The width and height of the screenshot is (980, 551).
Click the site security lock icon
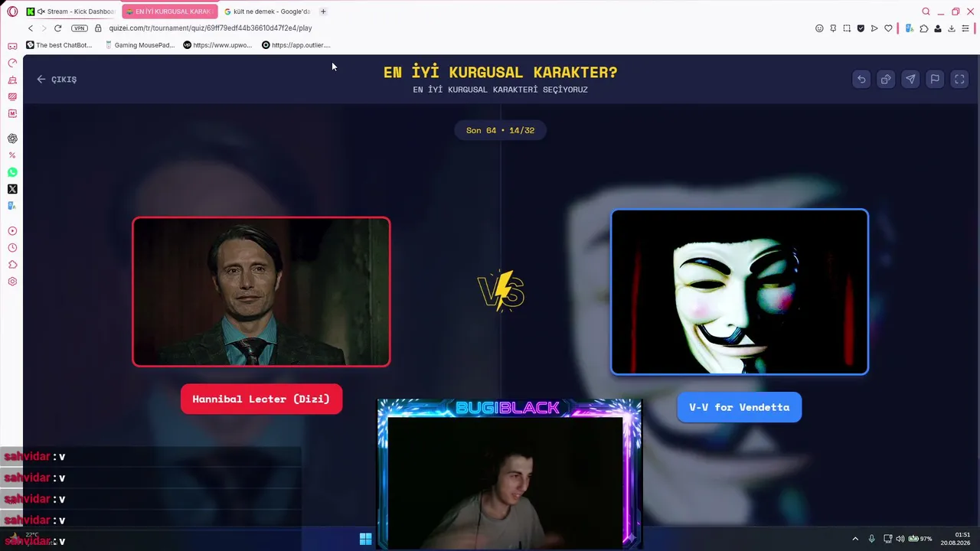[98, 28]
